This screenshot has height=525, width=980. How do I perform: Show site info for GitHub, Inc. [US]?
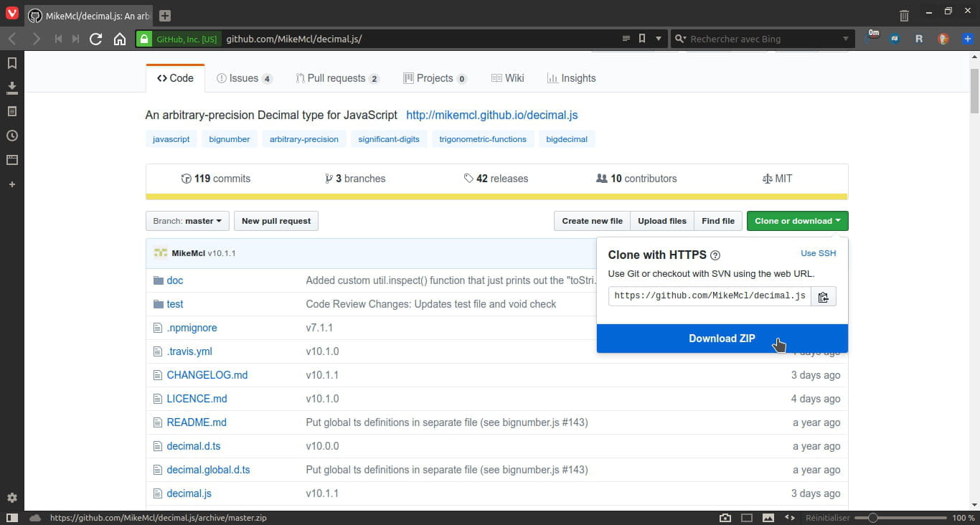pyautogui.click(x=178, y=39)
